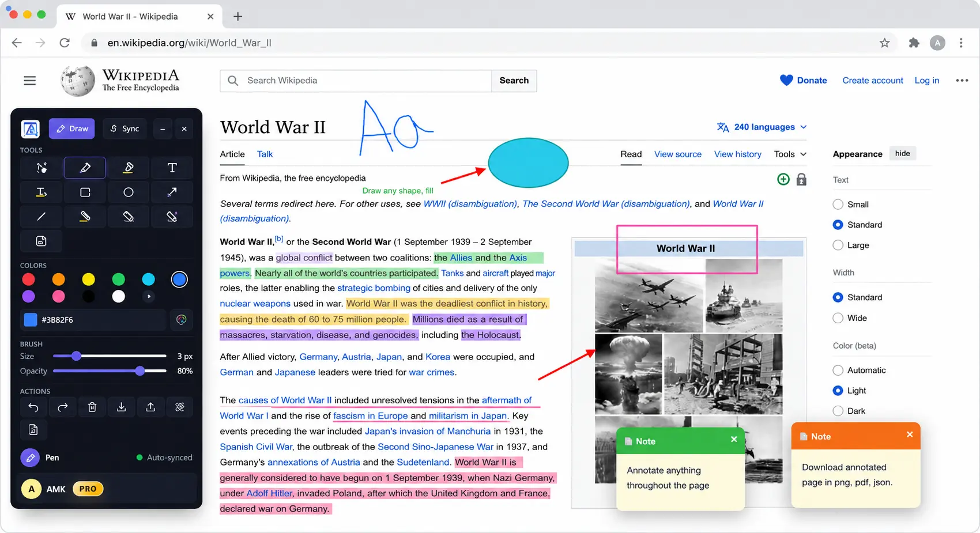This screenshot has width=980, height=533.
Task: Click Log in link
Action: click(927, 81)
